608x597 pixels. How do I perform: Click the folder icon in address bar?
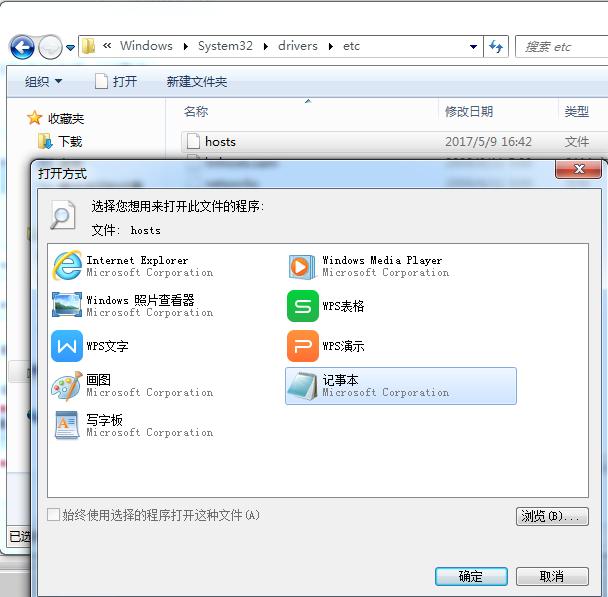pos(89,47)
